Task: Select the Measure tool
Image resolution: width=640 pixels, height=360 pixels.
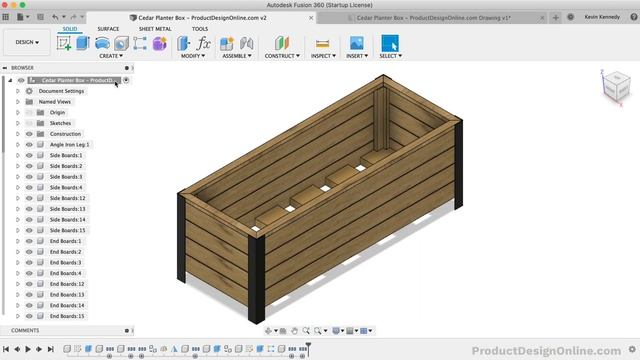Action: pyautogui.click(x=322, y=43)
